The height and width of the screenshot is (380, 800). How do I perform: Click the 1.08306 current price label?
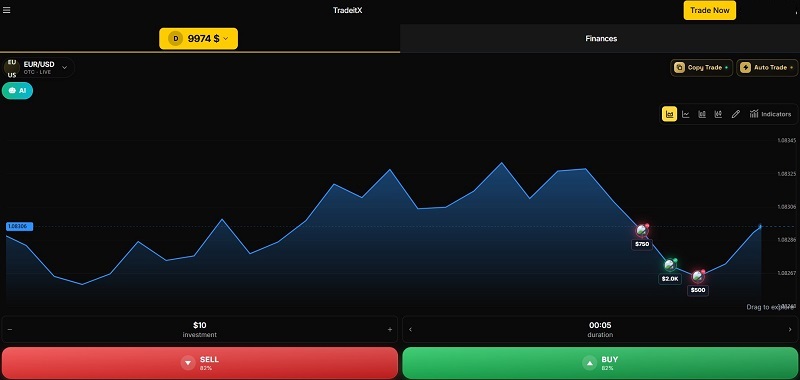click(x=19, y=226)
